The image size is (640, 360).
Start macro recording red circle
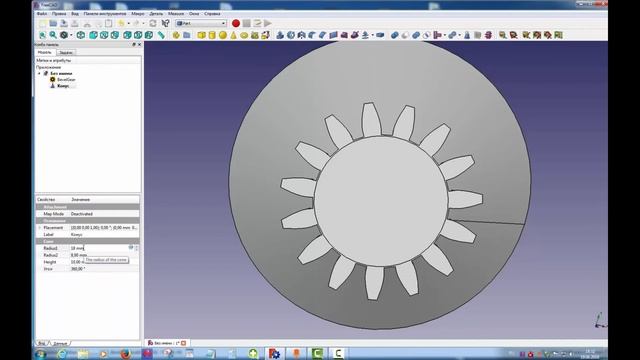(236, 23)
